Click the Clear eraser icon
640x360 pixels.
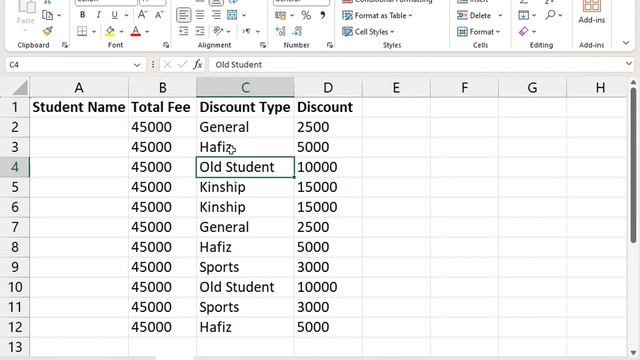click(x=524, y=31)
